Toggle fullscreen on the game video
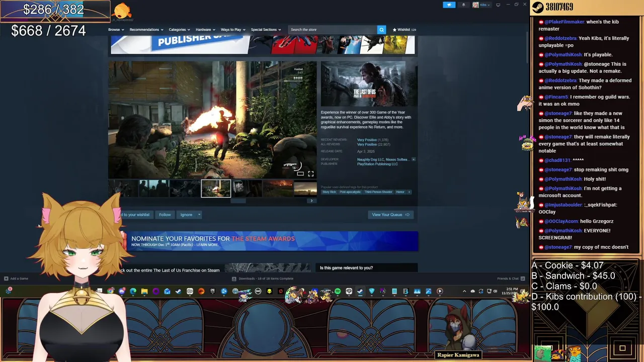The image size is (644, 362). [x=311, y=173]
